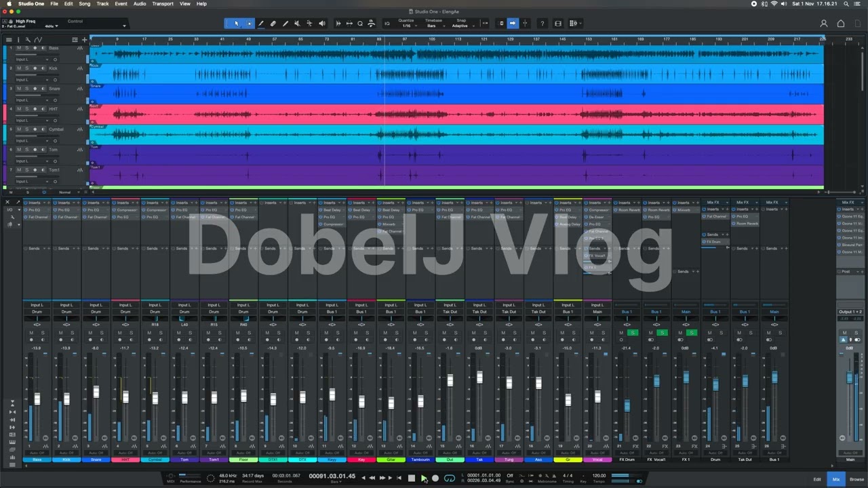Open the View menu
The image size is (868, 488).
pyautogui.click(x=184, y=3)
